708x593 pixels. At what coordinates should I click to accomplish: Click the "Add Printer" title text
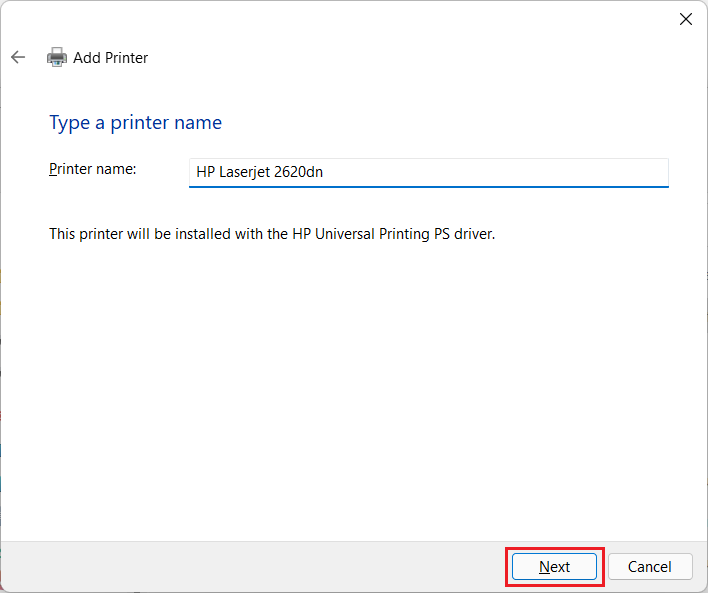click(110, 58)
